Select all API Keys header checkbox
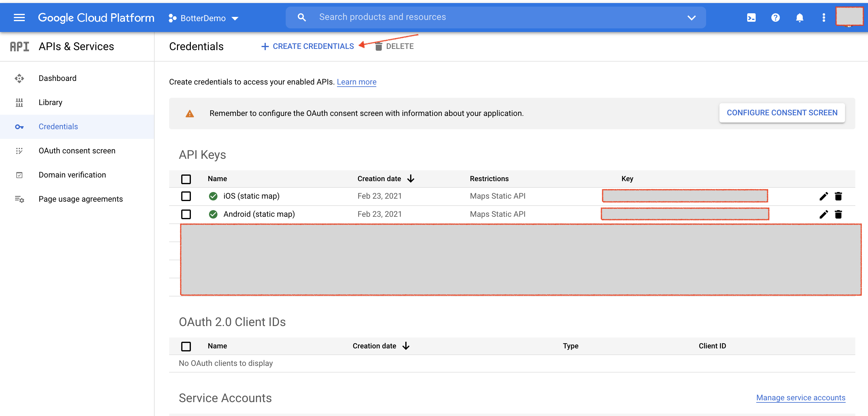 (186, 179)
